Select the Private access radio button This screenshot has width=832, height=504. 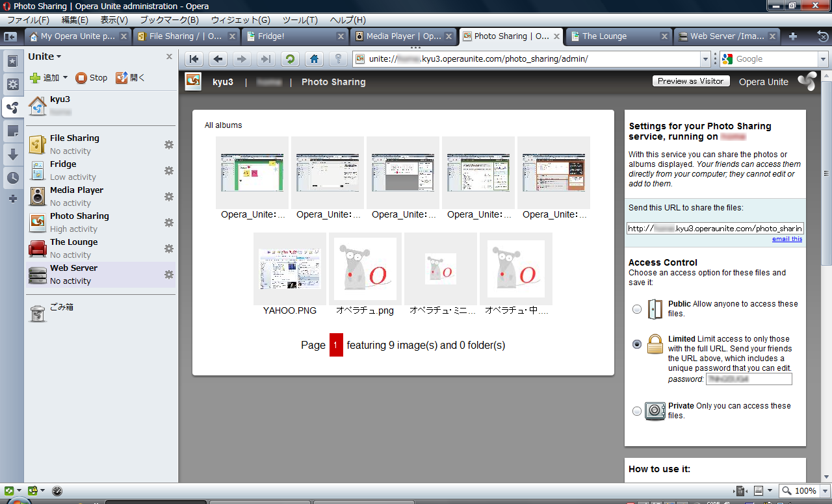[637, 411]
